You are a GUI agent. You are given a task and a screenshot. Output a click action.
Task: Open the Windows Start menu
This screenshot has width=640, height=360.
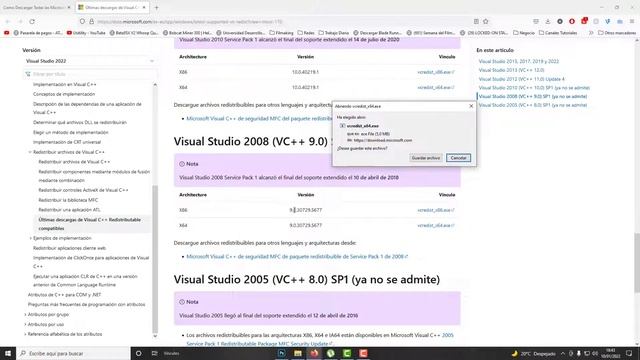point(8,353)
